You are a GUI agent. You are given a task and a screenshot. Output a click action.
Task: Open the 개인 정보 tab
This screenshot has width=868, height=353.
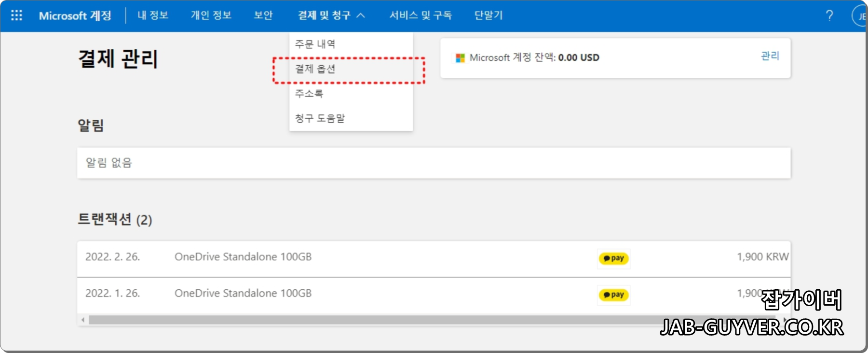[x=211, y=15]
